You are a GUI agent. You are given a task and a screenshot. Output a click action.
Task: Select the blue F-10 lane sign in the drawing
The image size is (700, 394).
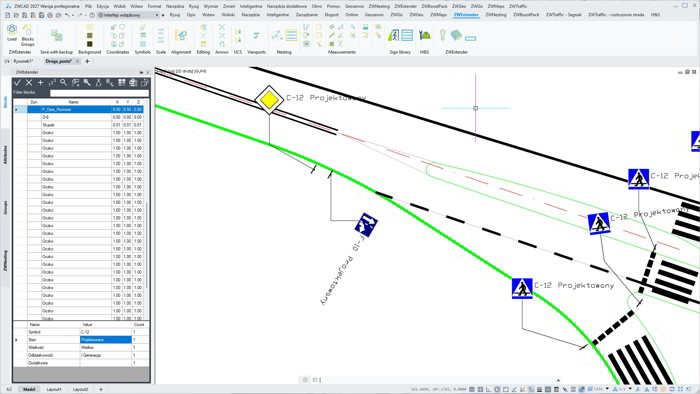[366, 225]
